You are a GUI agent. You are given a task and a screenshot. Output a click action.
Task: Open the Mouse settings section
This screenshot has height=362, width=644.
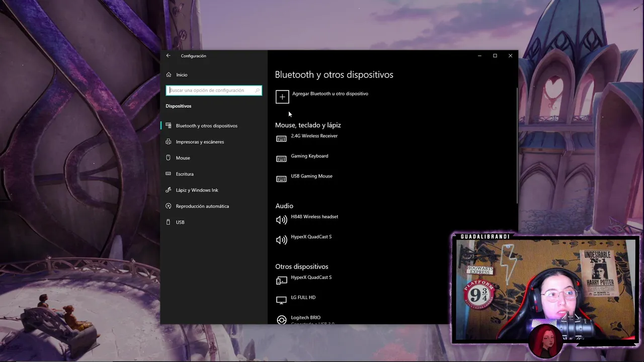(x=183, y=158)
